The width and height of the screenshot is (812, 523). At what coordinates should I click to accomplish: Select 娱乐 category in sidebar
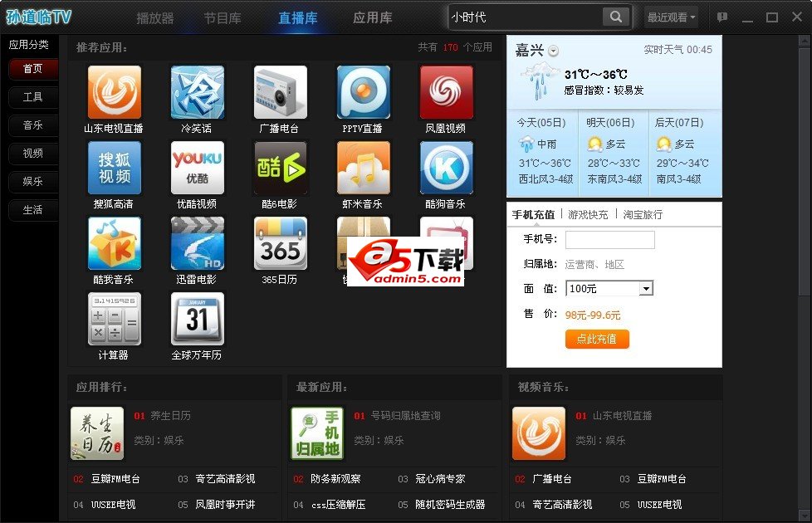tap(33, 182)
